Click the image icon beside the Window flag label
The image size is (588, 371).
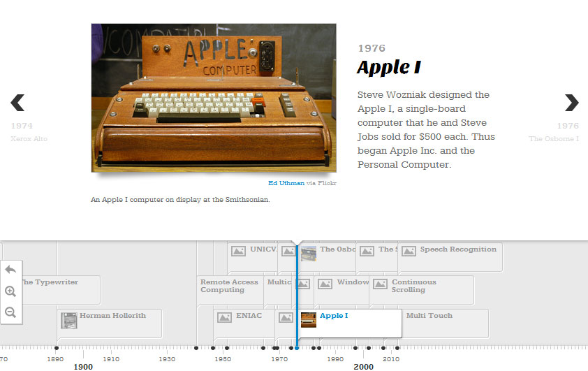click(x=325, y=284)
